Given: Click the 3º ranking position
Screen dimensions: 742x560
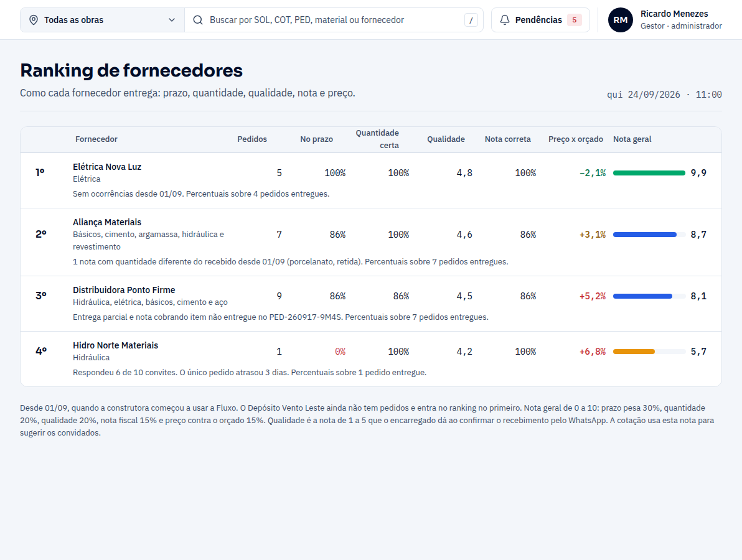Looking at the screenshot, I should click(41, 295).
